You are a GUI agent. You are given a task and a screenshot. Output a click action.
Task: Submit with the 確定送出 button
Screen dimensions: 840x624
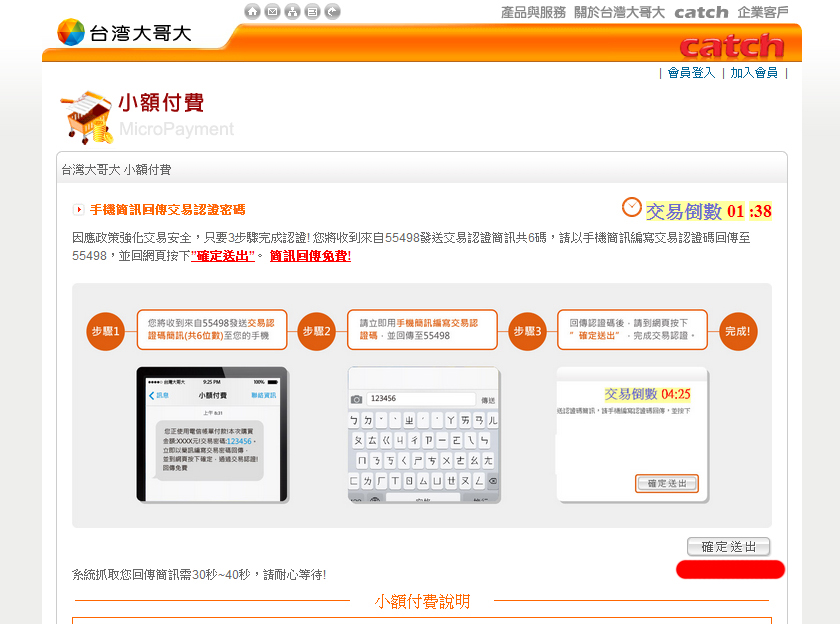coord(728,547)
